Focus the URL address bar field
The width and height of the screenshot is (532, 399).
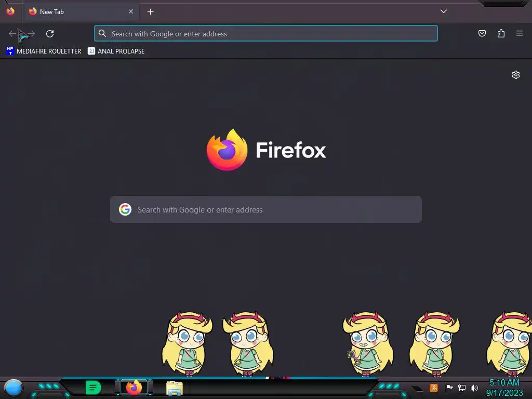coord(265,34)
